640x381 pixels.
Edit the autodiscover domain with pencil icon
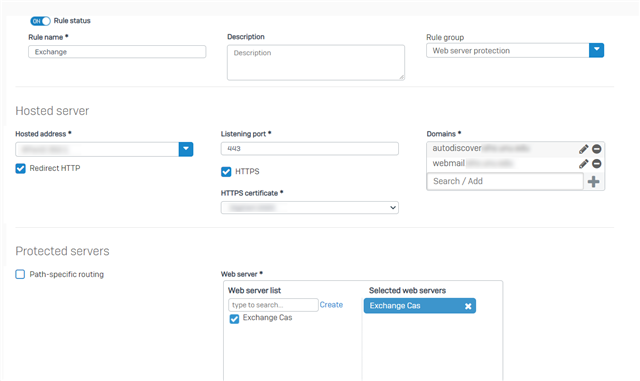coord(584,149)
